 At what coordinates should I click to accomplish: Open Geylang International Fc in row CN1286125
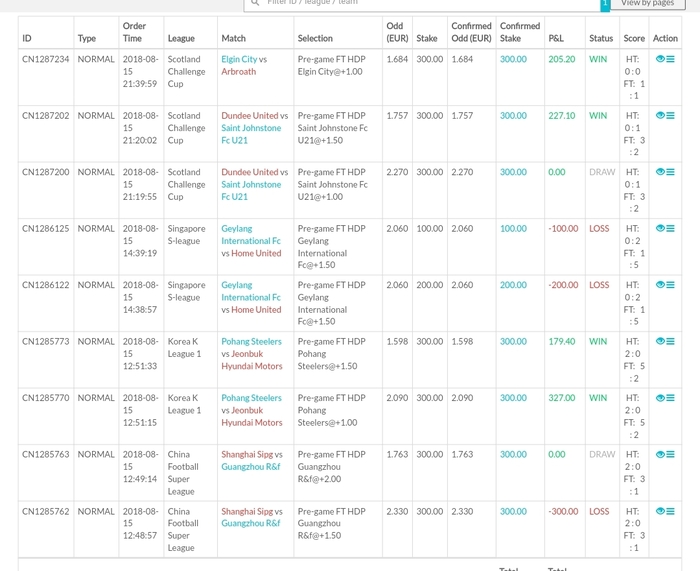coord(251,235)
